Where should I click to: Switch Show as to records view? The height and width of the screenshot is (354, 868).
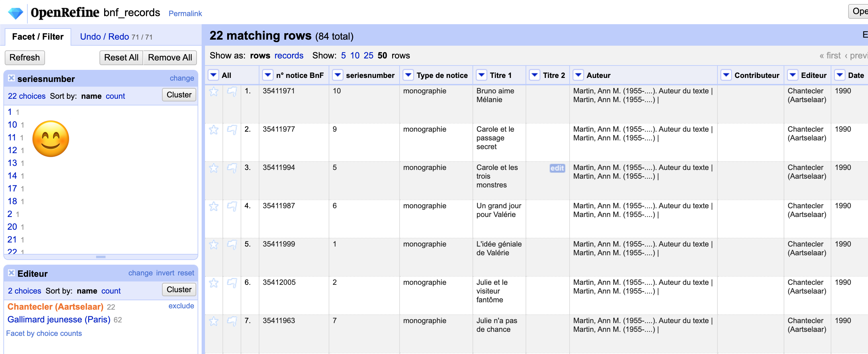289,55
